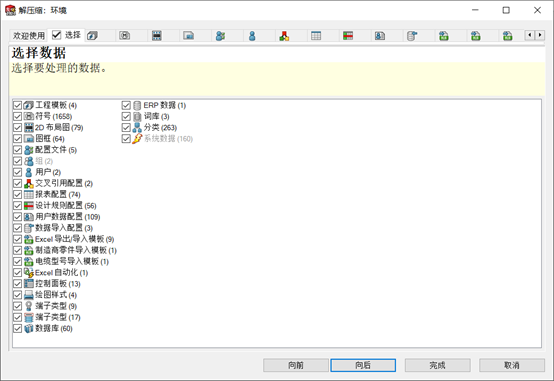Toggle the Excel 自动化 checkbox
The height and width of the screenshot is (381, 554).
[x=17, y=272]
